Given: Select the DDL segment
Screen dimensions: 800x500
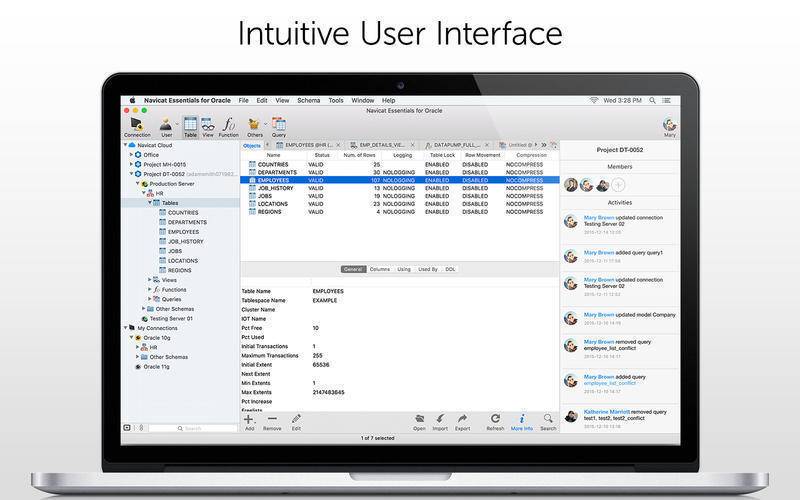Looking at the screenshot, I should pyautogui.click(x=450, y=269).
